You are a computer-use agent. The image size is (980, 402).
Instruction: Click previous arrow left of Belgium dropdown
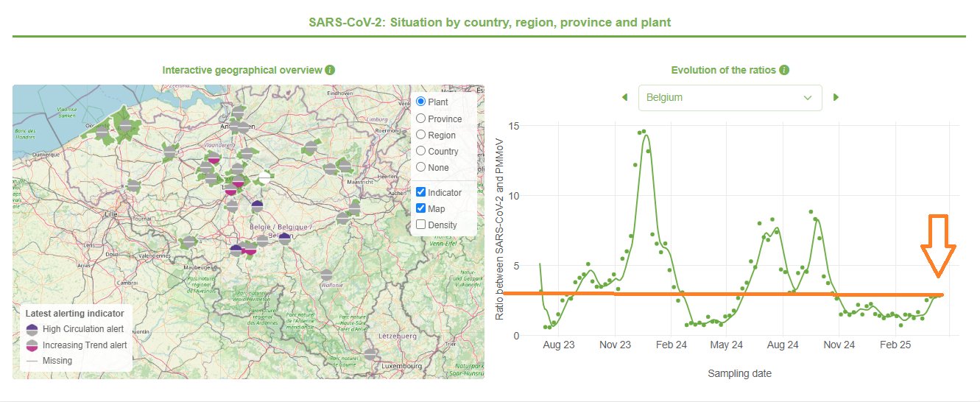[625, 97]
